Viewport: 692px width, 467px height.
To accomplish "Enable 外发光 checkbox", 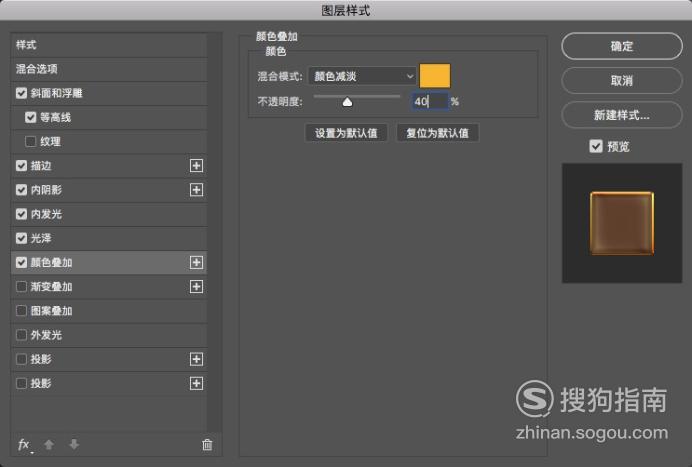I will (x=21, y=335).
